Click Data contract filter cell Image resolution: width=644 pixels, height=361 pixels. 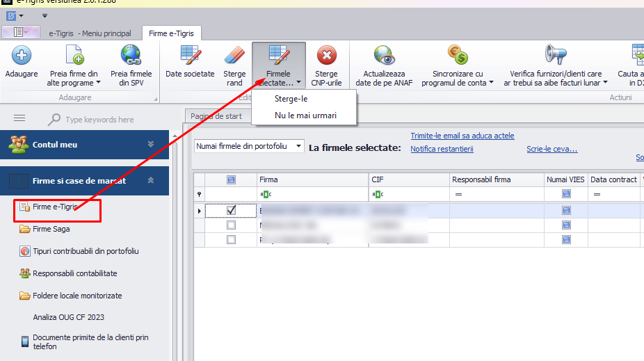point(613,194)
